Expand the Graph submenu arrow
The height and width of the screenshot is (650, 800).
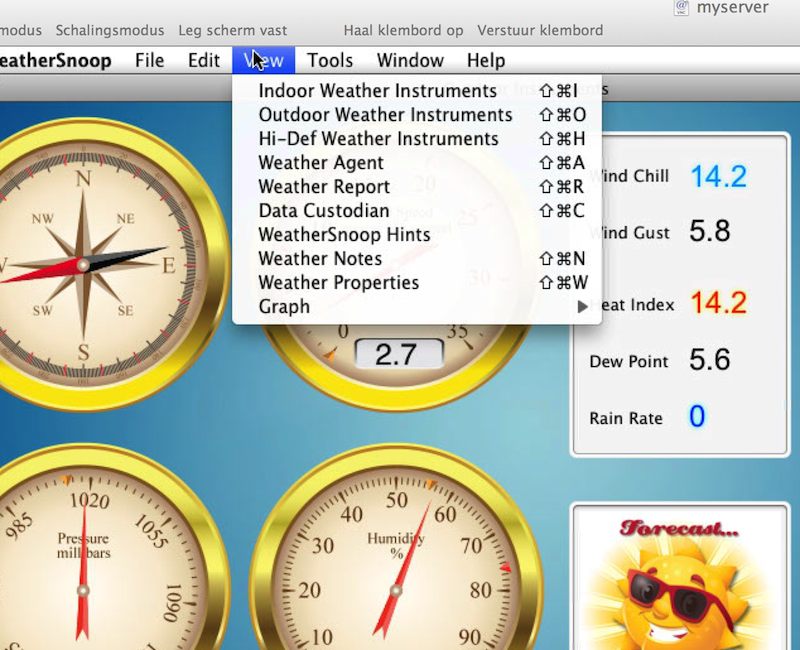pos(582,307)
